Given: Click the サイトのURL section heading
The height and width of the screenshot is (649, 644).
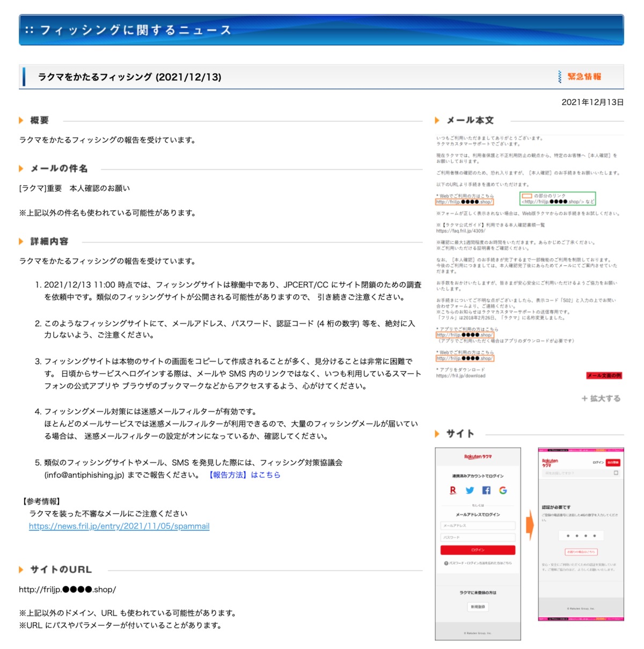Looking at the screenshot, I should click(61, 570).
